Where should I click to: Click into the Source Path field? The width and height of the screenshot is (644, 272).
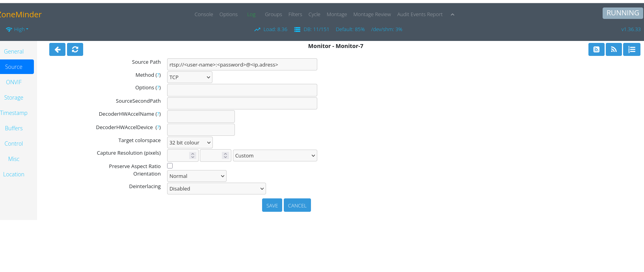coord(242,65)
